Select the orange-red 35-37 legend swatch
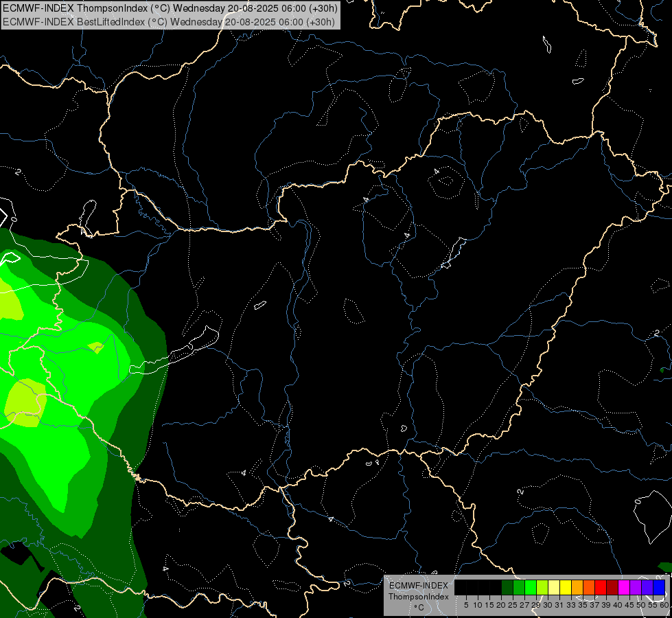The height and width of the screenshot is (618, 672). 589,587
